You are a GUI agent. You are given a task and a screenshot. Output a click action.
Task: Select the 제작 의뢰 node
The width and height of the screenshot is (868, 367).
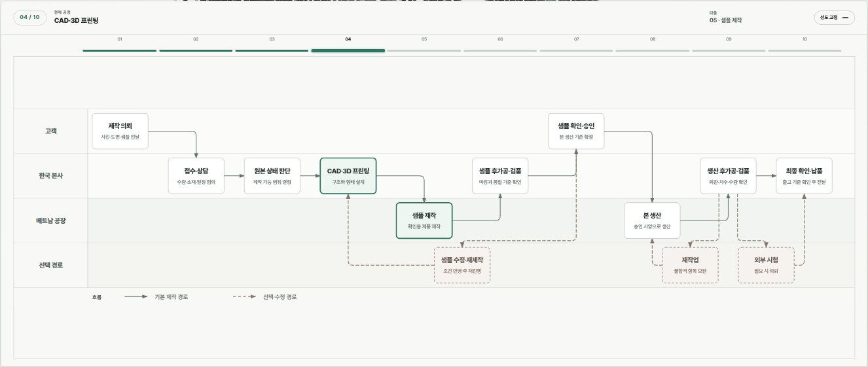click(x=120, y=131)
